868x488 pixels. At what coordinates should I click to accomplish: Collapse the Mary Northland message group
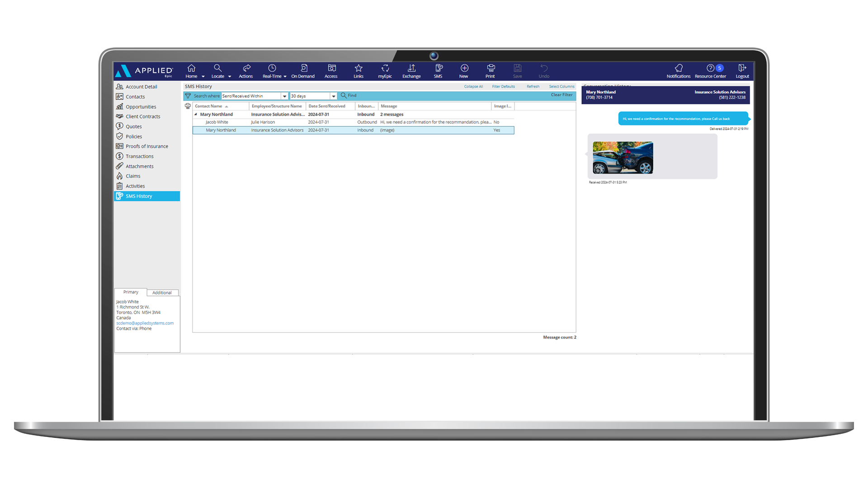196,114
